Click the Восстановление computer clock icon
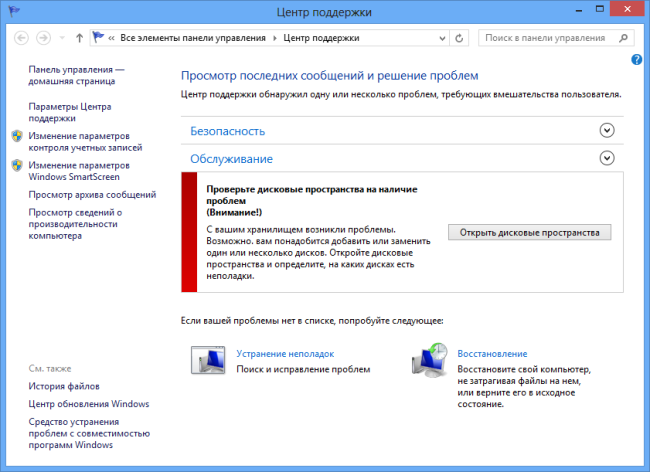Screen dimensions: 650x472 [430, 360]
